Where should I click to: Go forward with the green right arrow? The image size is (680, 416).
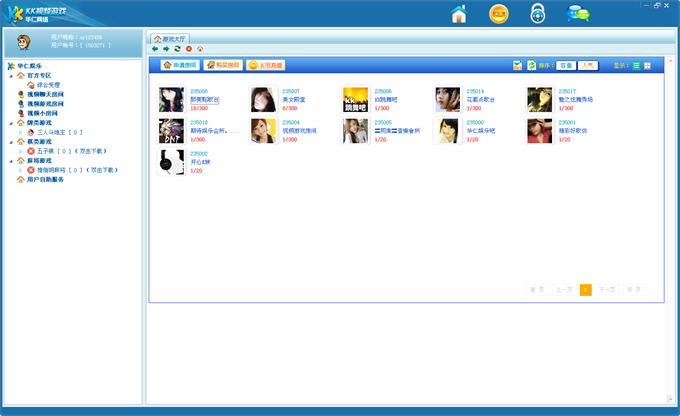click(166, 49)
